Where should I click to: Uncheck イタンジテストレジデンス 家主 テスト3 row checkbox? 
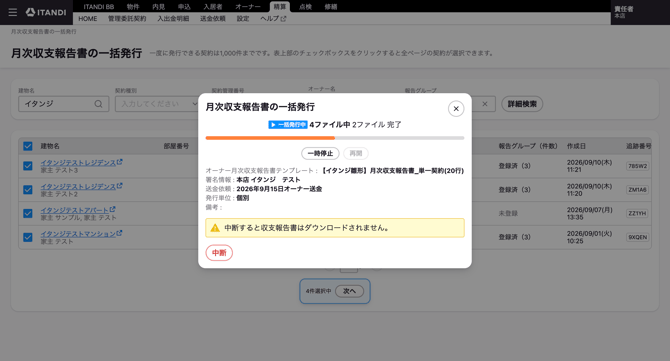pyautogui.click(x=28, y=166)
